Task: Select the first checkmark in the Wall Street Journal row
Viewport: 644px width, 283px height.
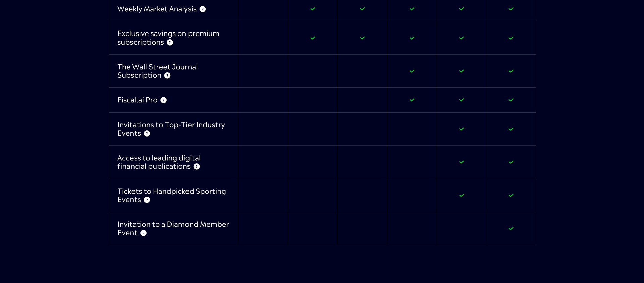Action: tap(412, 71)
